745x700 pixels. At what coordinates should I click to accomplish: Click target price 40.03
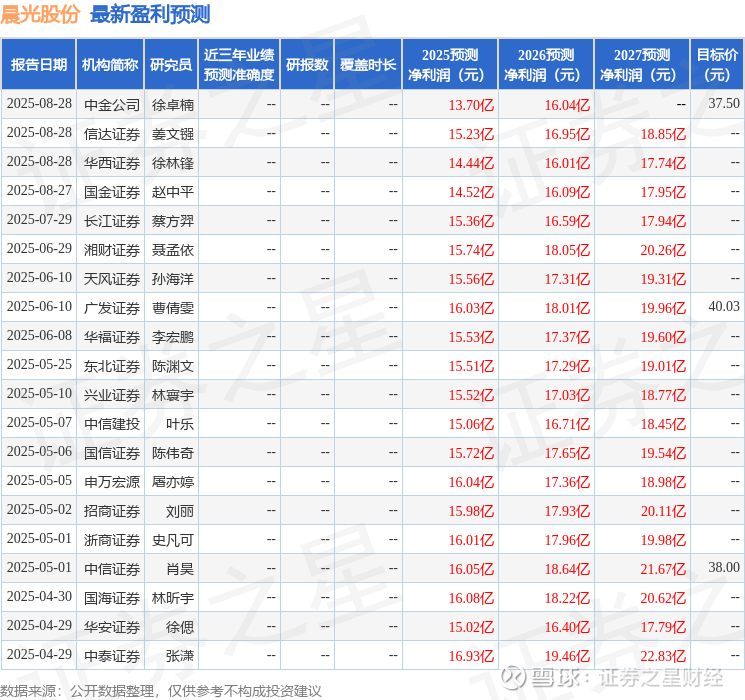[x=724, y=306]
